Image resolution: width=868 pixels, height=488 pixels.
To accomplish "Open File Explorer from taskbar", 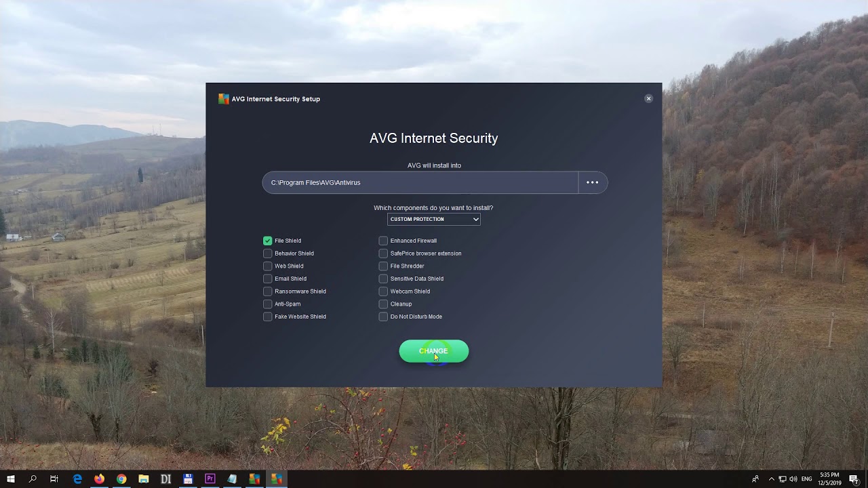I will (x=144, y=479).
